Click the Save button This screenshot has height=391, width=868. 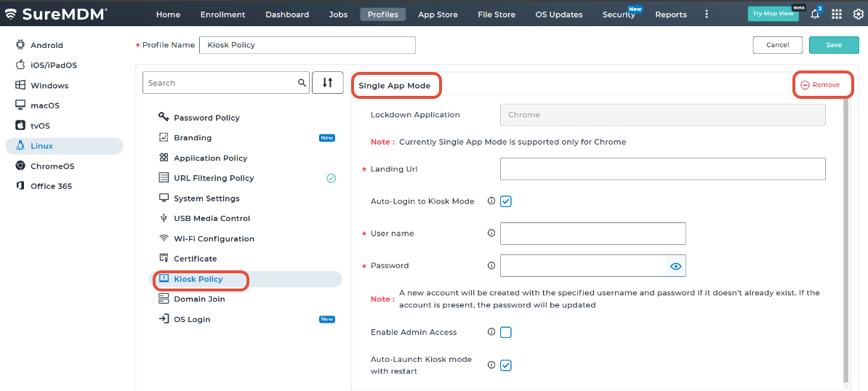[x=834, y=45]
